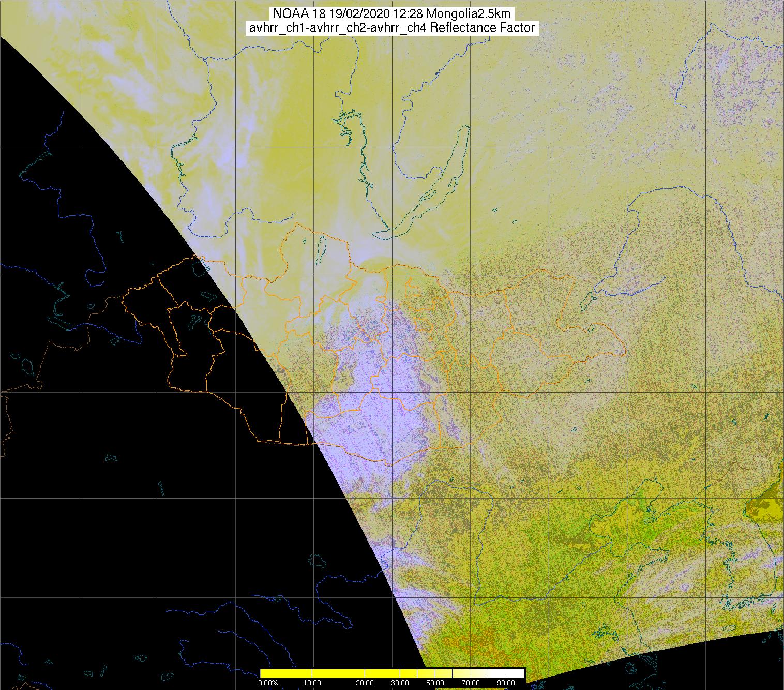
Task: Click the '50.00' legend value
Action: tap(435, 683)
